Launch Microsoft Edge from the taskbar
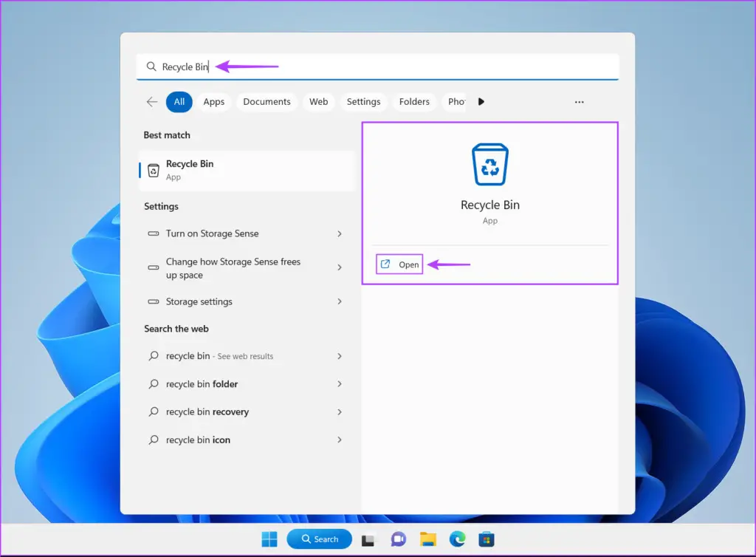756x557 pixels. click(458, 539)
